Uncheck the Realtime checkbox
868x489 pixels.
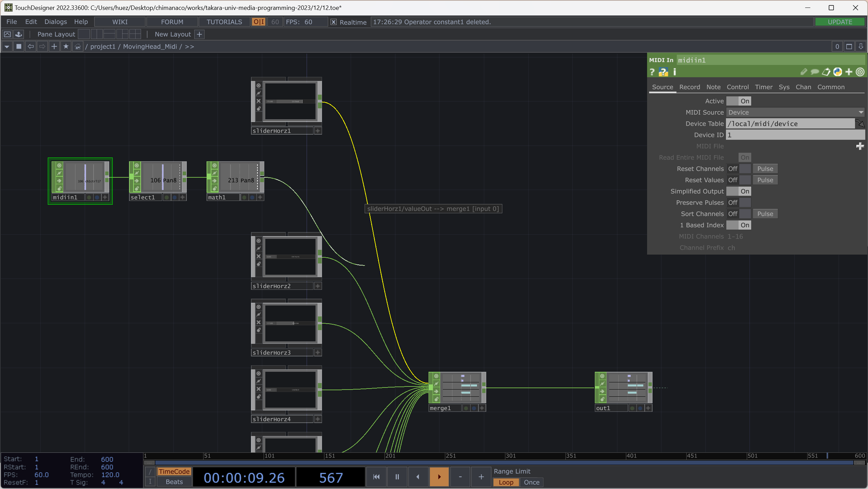[334, 22]
